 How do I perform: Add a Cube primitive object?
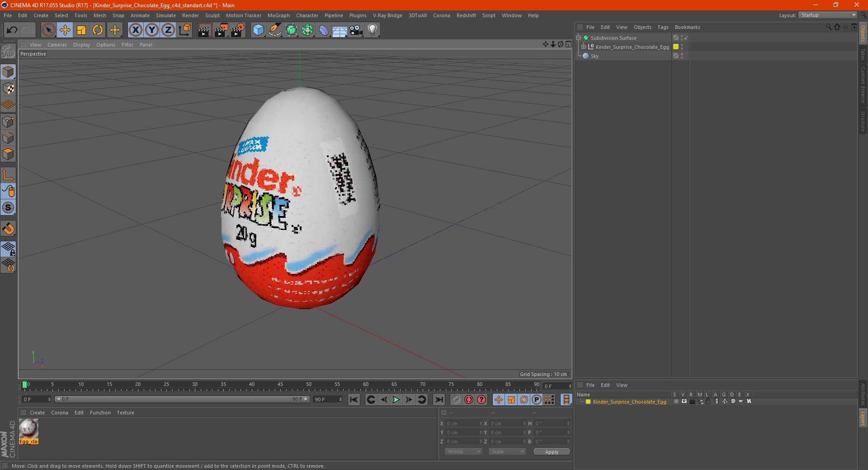tap(258, 30)
